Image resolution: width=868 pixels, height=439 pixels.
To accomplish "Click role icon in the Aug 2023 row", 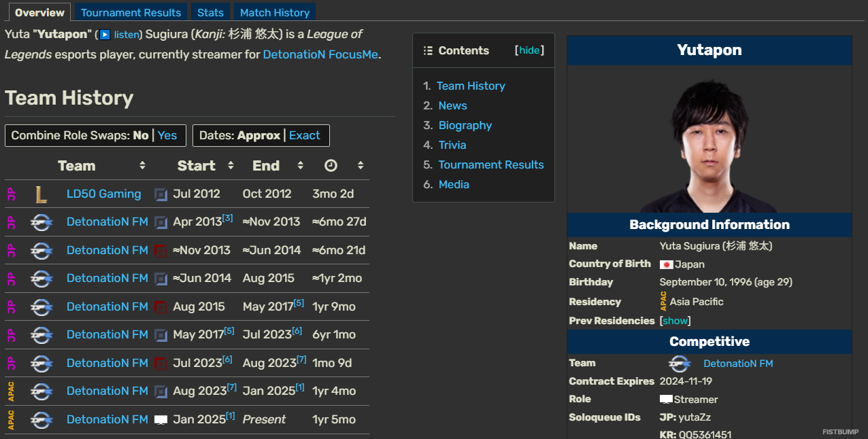I will [x=161, y=391].
